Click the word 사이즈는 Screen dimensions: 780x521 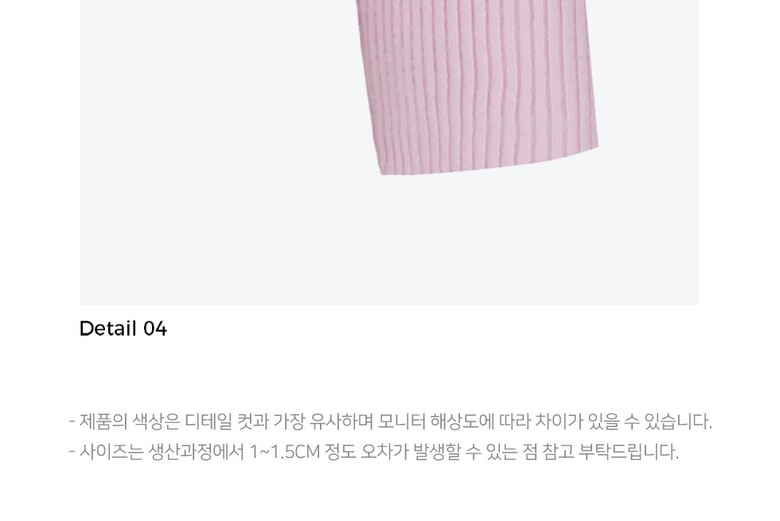point(111,452)
